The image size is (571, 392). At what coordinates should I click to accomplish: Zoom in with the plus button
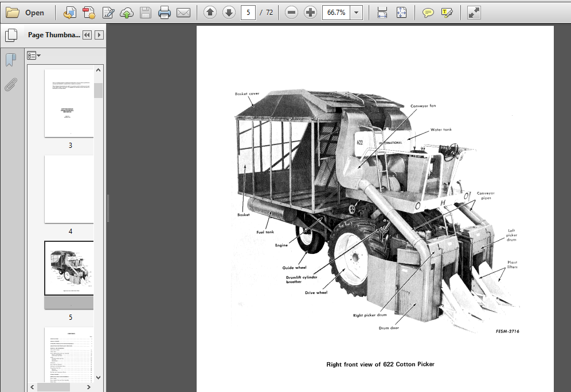click(310, 13)
